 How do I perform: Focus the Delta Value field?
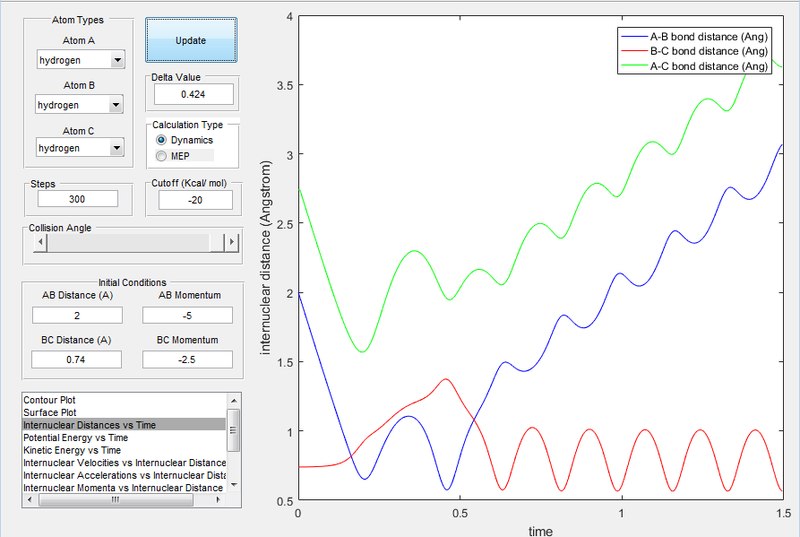point(193,94)
